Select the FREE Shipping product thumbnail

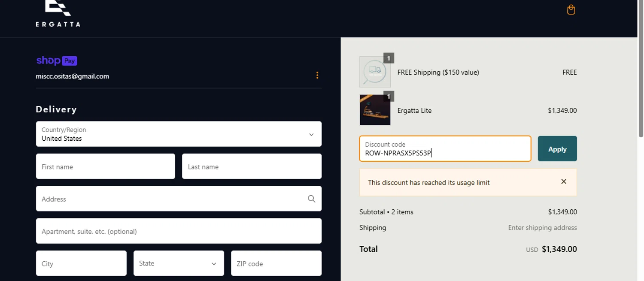pyautogui.click(x=375, y=72)
